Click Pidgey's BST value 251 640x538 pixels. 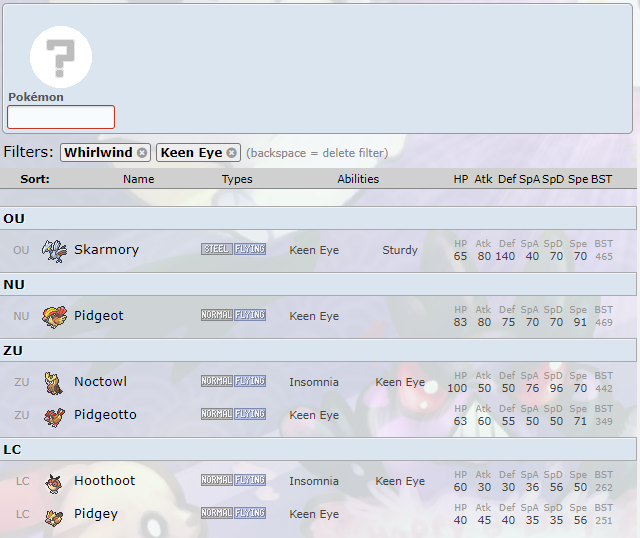(x=604, y=521)
